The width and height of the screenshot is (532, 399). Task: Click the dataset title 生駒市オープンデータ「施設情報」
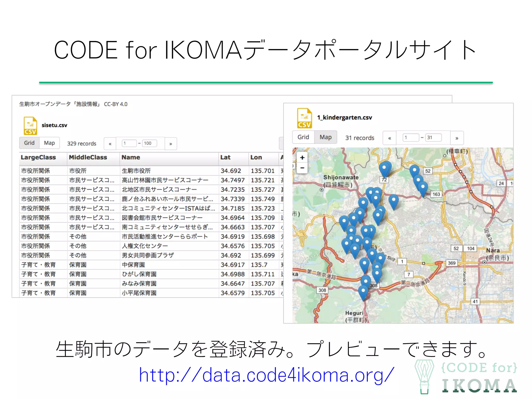[60, 104]
